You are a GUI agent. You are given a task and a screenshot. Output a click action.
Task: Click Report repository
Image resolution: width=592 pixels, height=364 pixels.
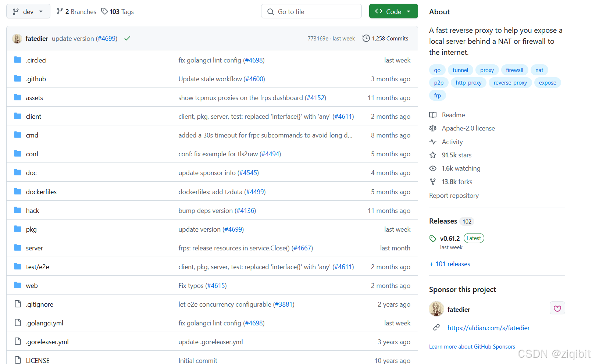coord(454,196)
